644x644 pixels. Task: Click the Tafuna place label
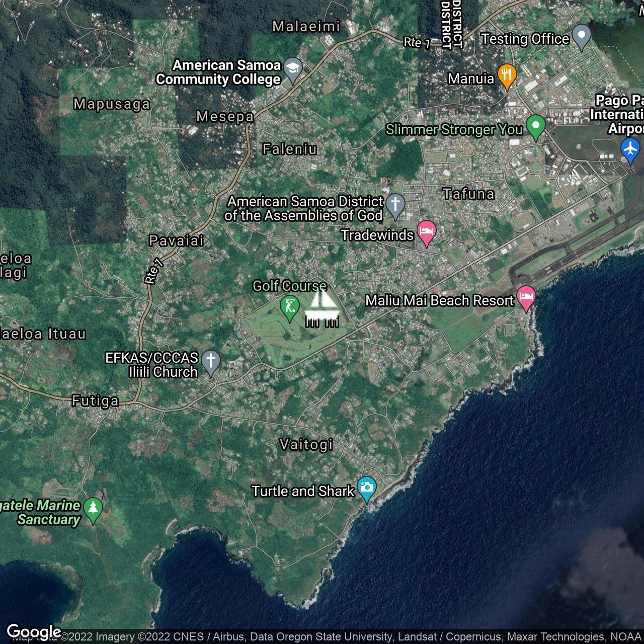click(468, 194)
